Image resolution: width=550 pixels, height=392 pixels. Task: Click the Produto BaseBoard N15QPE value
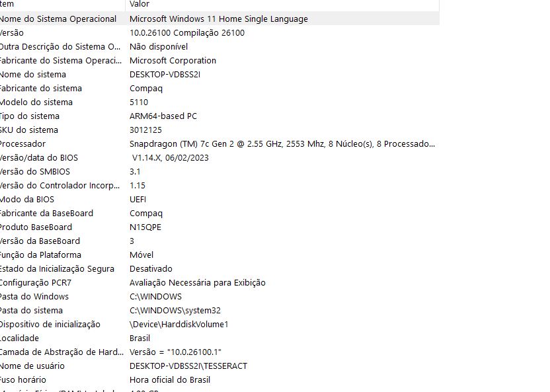[x=145, y=227]
